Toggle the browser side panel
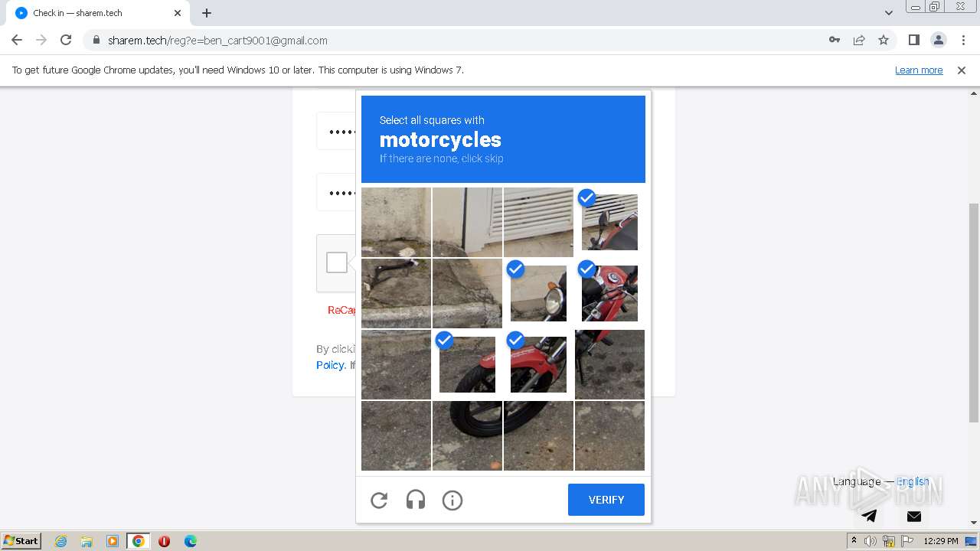 (x=914, y=40)
